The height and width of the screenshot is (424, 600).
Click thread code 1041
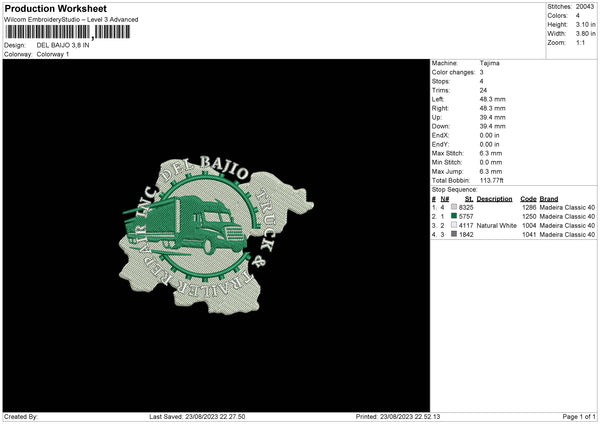[529, 235]
